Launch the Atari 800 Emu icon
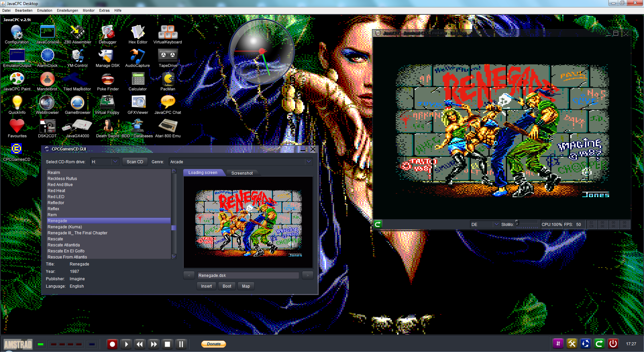 pyautogui.click(x=168, y=128)
